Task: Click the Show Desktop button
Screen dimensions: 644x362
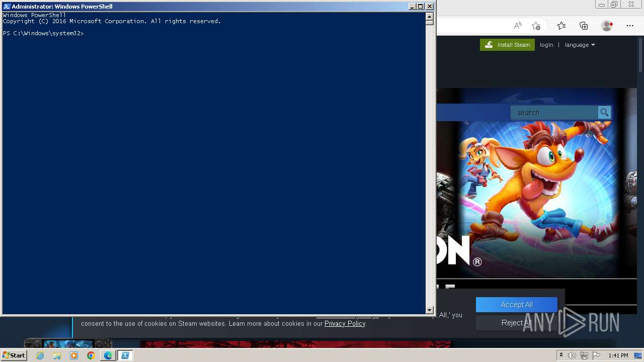Action: coord(638,355)
